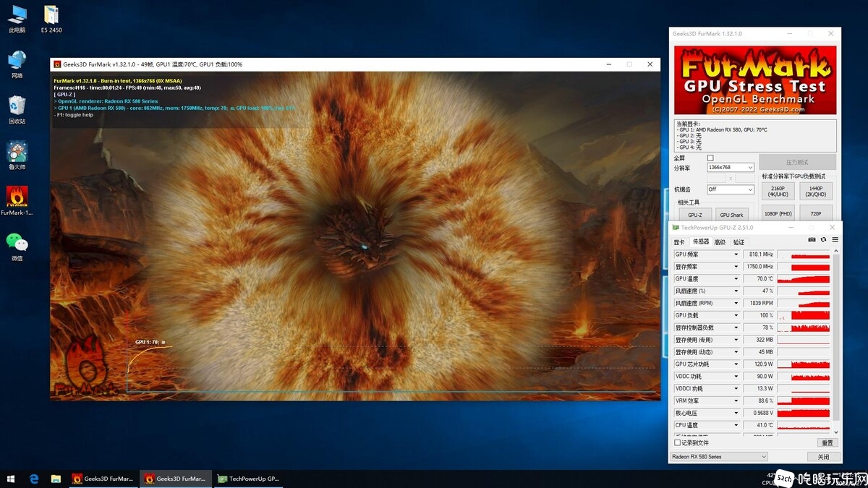Screen dimensions: 868x488
Task: Expand the 核心电压 sensor dropdown arrow
Action: [x=736, y=413]
